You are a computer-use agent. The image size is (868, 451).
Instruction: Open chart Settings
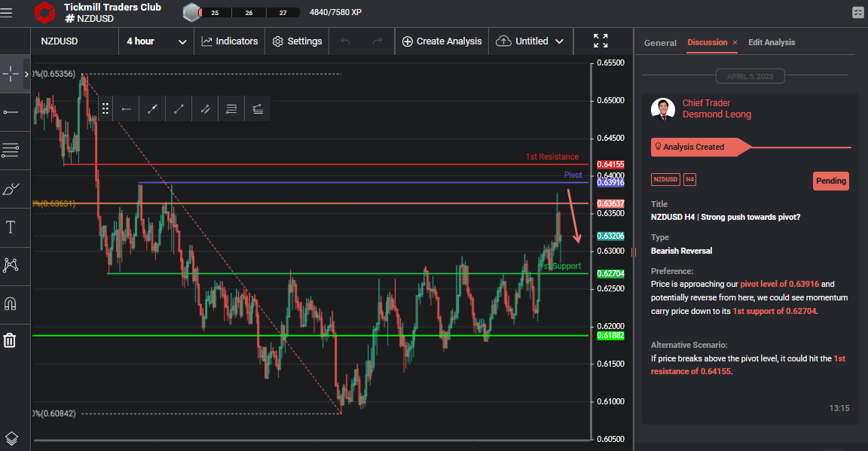pyautogui.click(x=298, y=41)
